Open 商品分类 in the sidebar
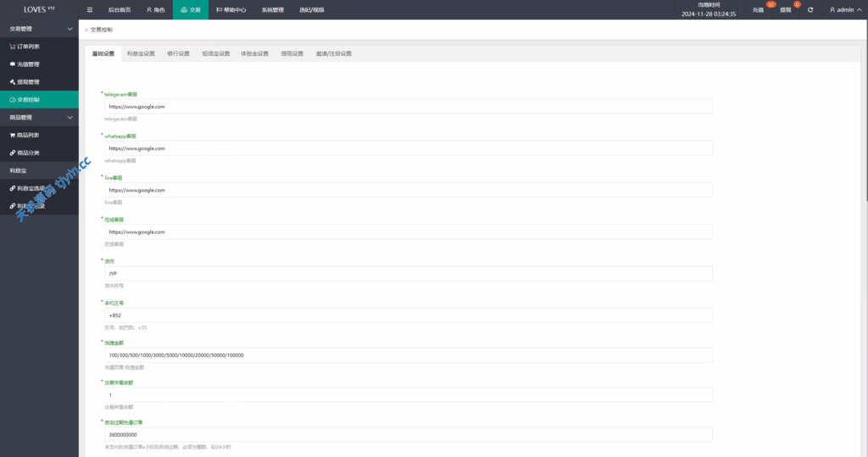This screenshot has height=457, width=868. point(24,153)
